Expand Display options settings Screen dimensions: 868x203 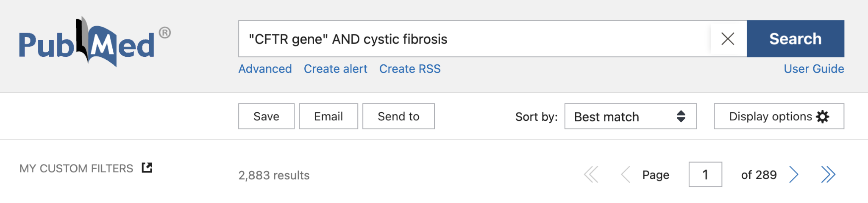(779, 117)
